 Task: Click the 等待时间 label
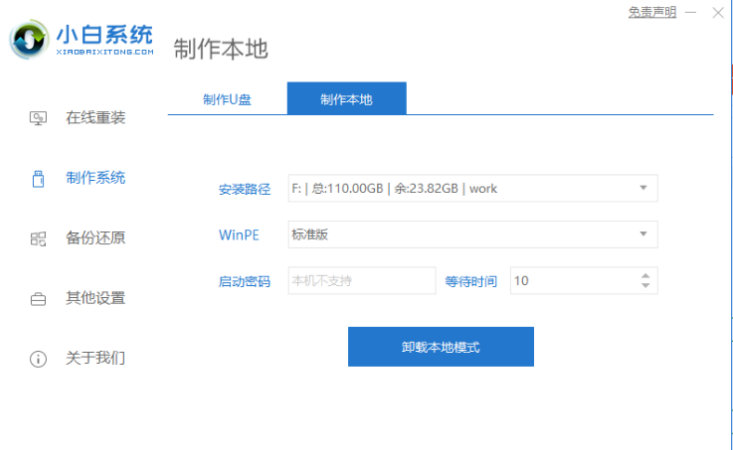471,281
